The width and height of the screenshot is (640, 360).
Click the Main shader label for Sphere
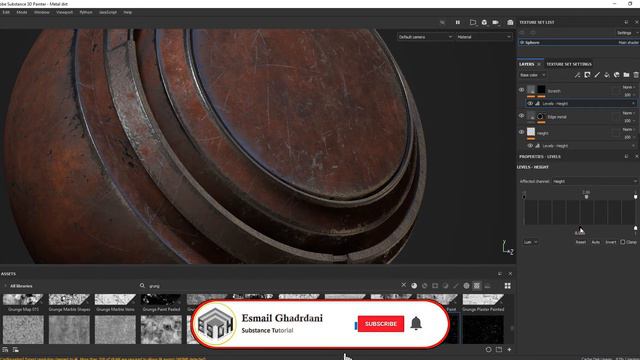629,42
